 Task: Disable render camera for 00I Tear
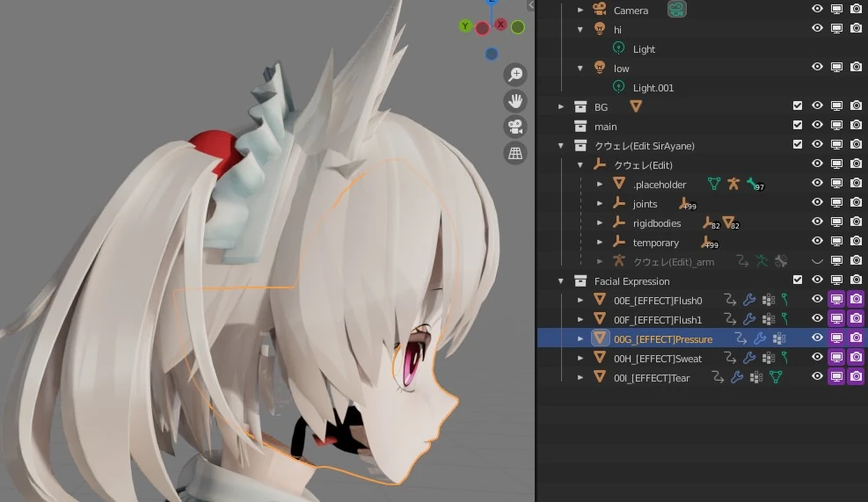click(856, 377)
